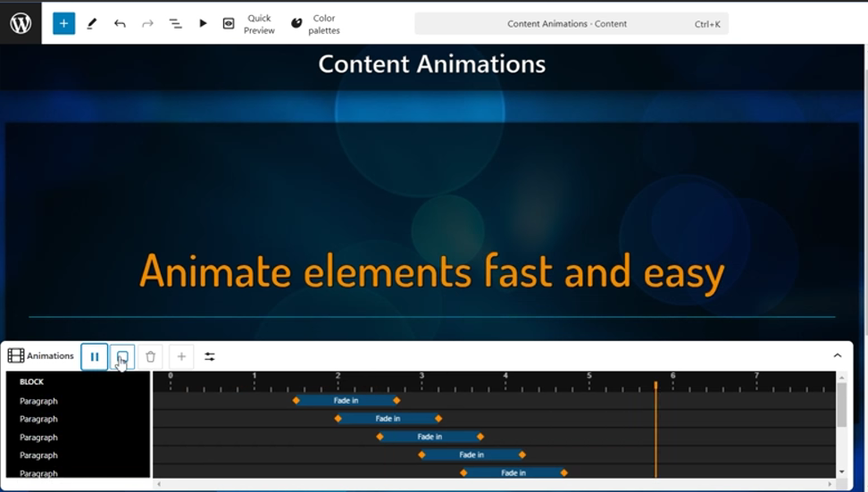Open animation settings sliders icon
This screenshot has width=868, height=492.
pyautogui.click(x=209, y=357)
